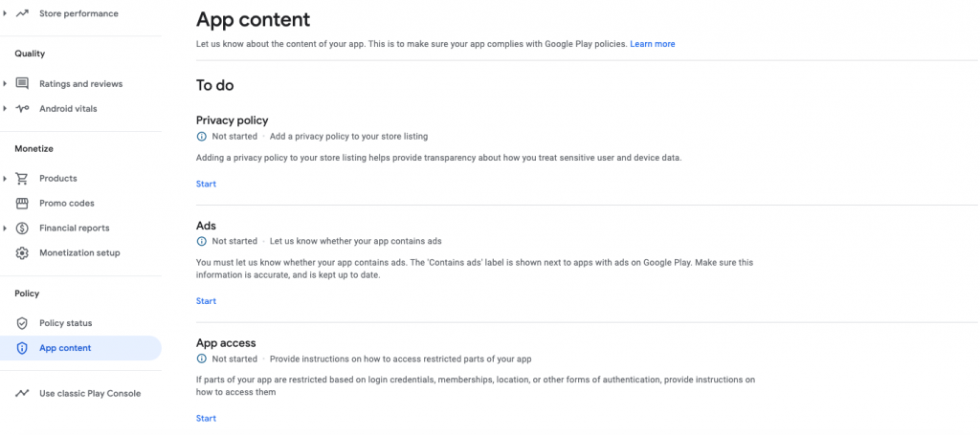This screenshot has width=980, height=435.
Task: Expand the Products submenu arrow
Action: point(6,179)
